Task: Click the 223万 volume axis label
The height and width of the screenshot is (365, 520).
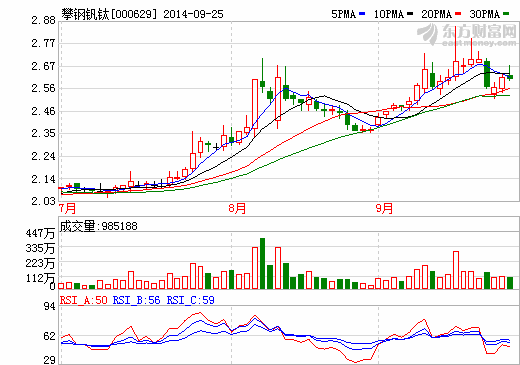Action: 40,263
